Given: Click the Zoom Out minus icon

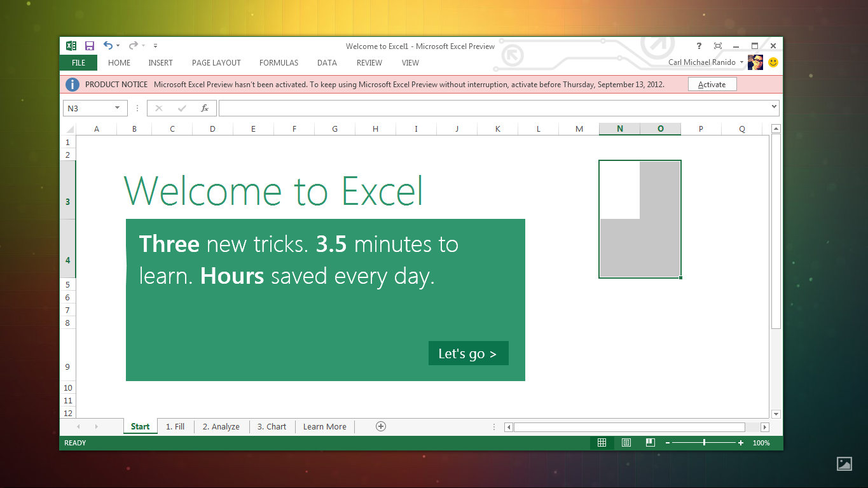Looking at the screenshot, I should pos(668,443).
